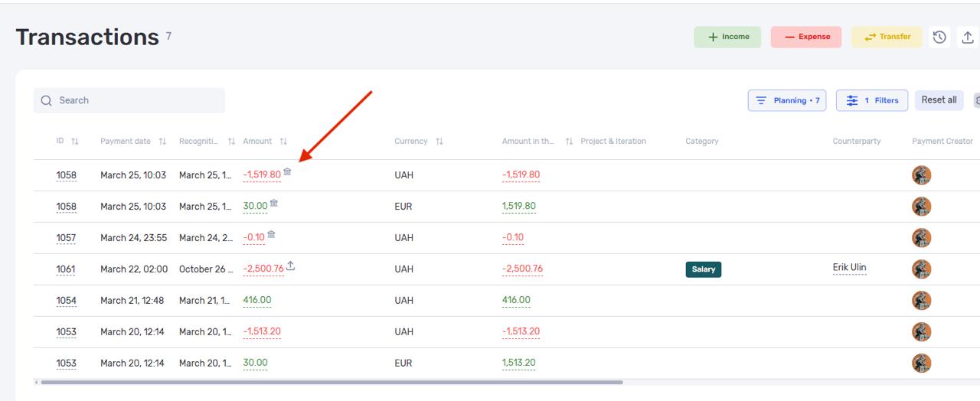This screenshot has height=401, width=980.
Task: Create a new Transfer
Action: pos(887,37)
